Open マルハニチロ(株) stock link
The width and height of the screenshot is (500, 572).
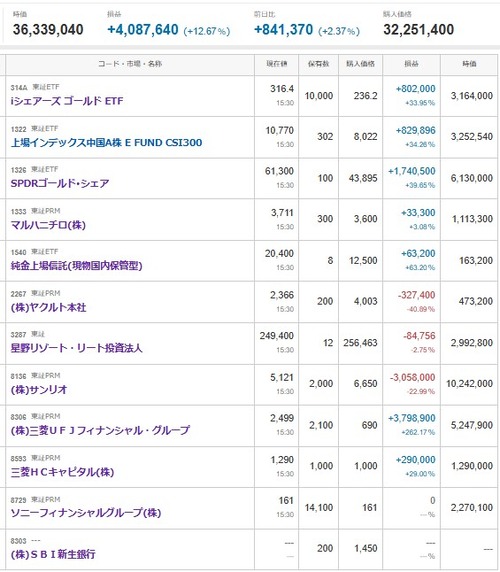(x=48, y=225)
